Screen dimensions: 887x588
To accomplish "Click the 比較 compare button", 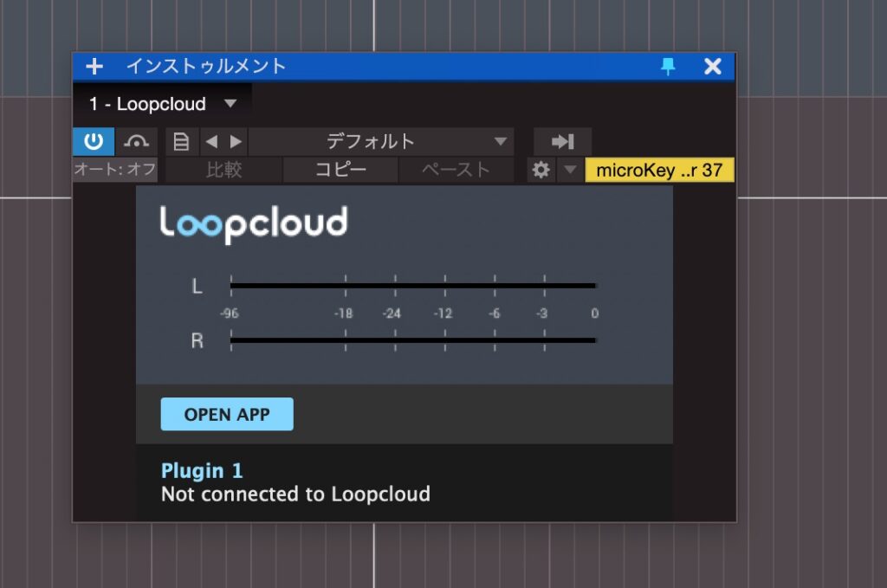I will (x=223, y=170).
